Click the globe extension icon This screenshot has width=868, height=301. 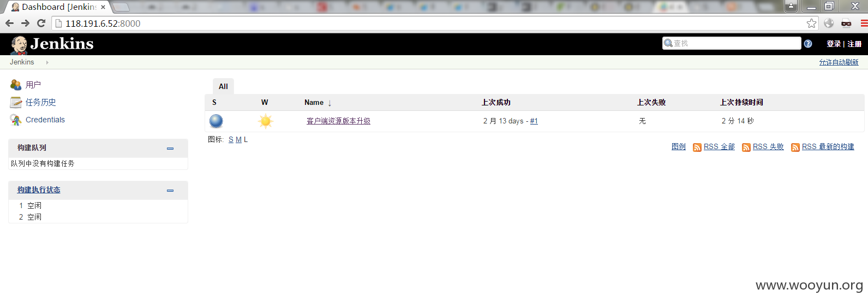point(829,23)
